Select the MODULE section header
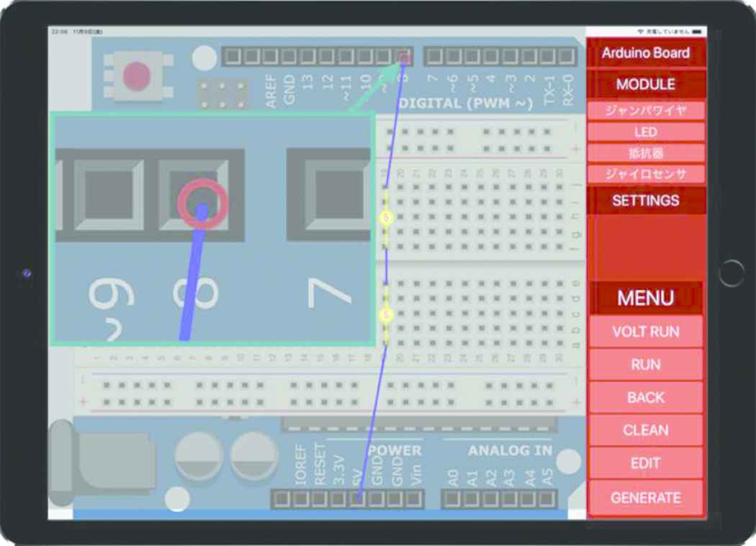756x546 pixels. (x=646, y=84)
